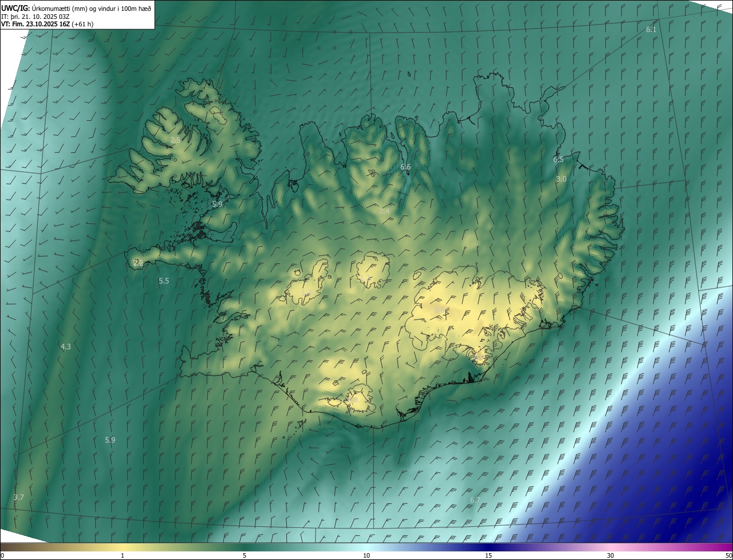Click the 3.7 value label on the map

pos(19,497)
